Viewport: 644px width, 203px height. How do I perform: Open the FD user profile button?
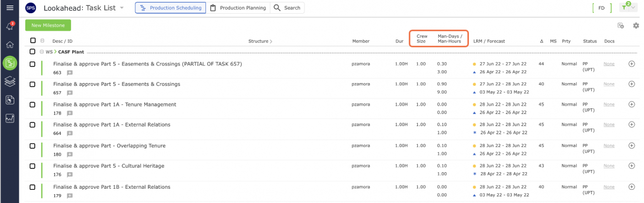click(x=601, y=8)
